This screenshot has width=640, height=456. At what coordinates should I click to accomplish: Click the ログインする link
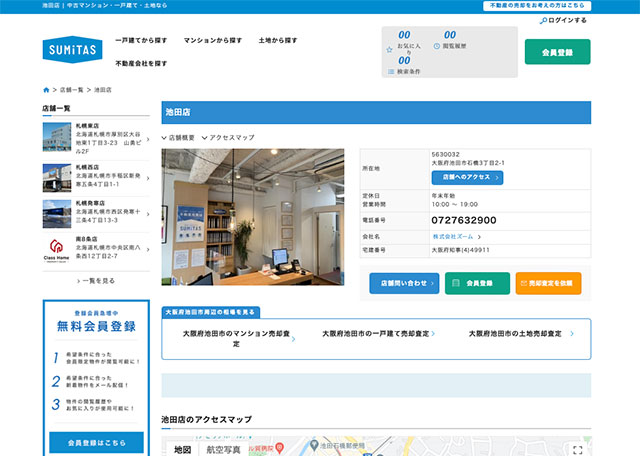(x=567, y=20)
